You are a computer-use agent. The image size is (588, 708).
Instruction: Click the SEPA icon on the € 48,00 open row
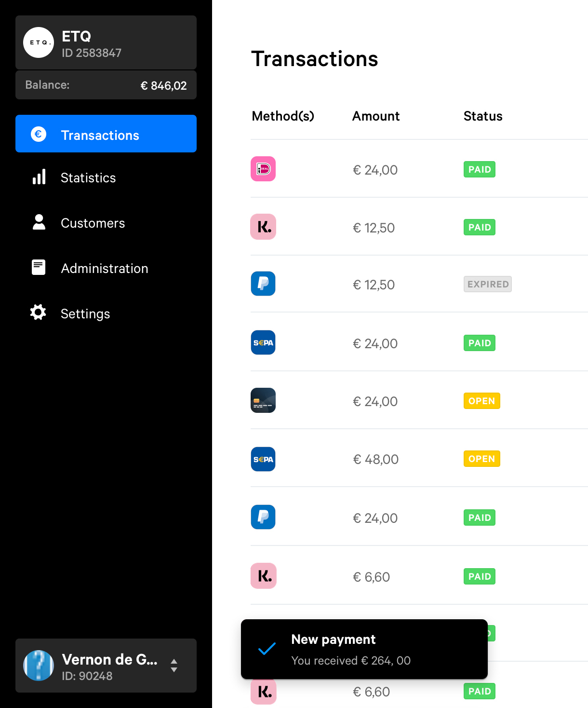point(263,459)
